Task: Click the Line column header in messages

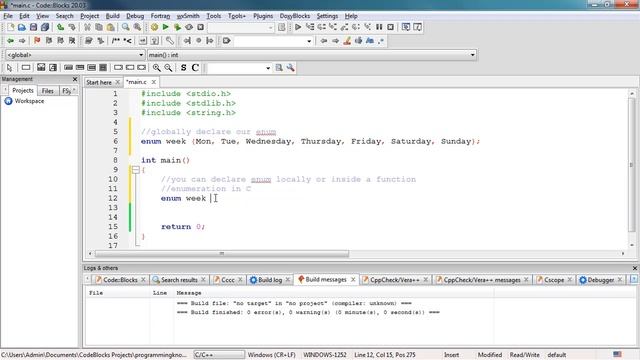Action: (160, 293)
